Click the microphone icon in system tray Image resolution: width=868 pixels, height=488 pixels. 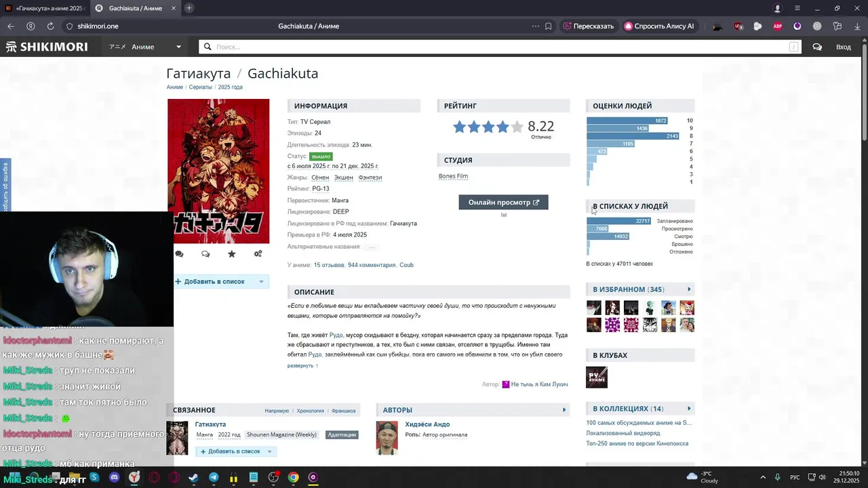778,477
